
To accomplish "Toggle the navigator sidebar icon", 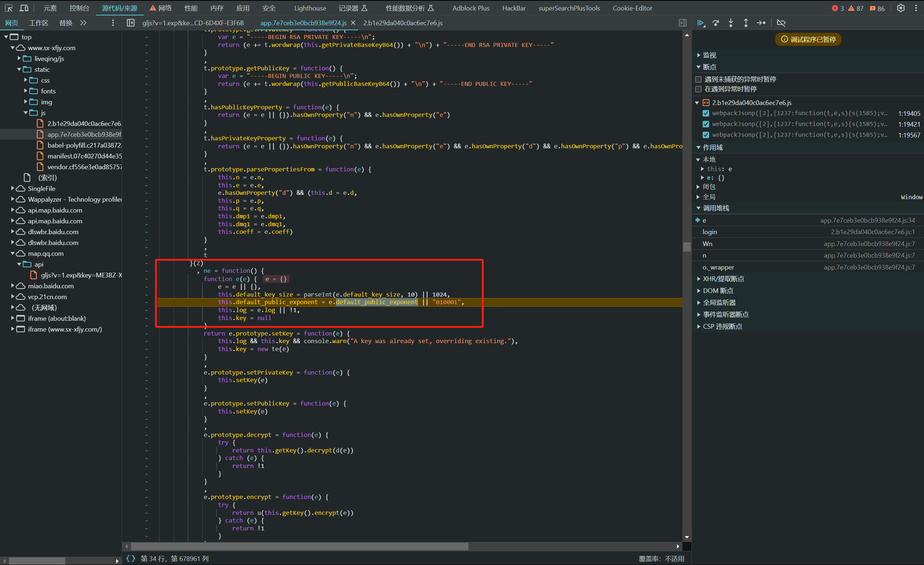I will coord(130,23).
